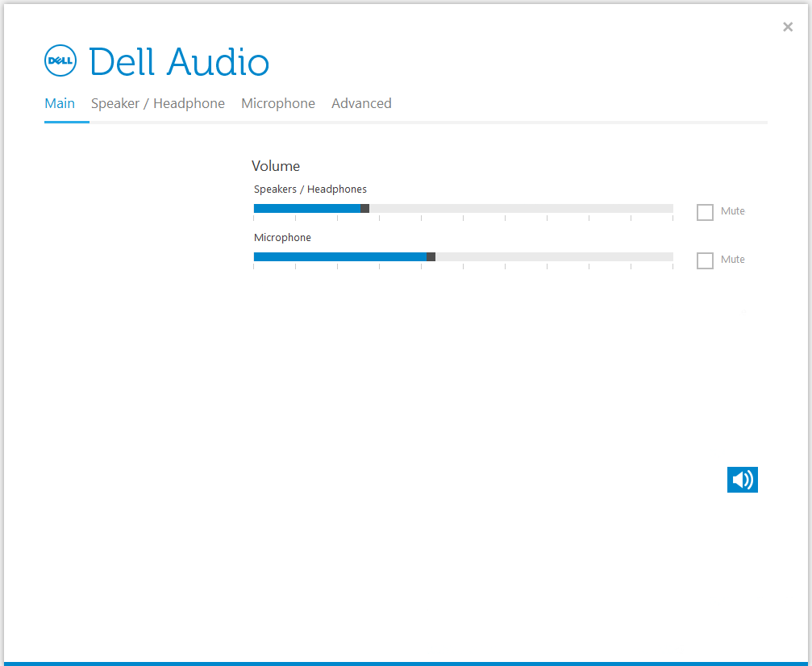Open the Advanced tab

point(361,103)
